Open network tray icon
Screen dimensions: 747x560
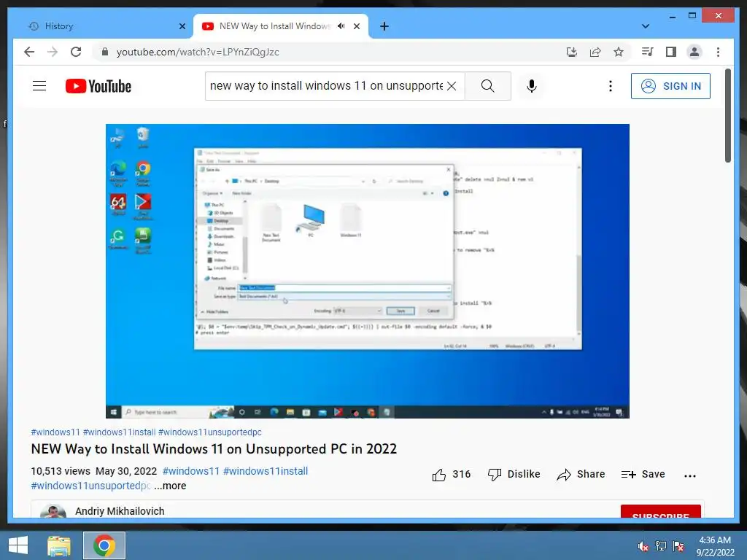tap(661, 546)
